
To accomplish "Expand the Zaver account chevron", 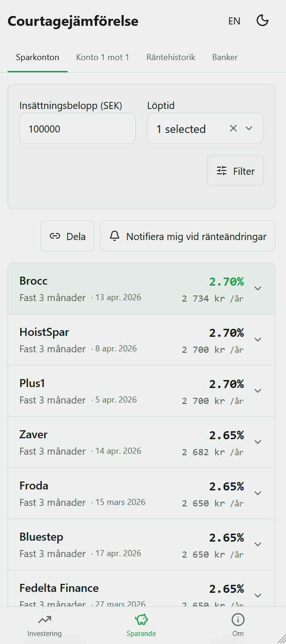I will tap(257, 442).
